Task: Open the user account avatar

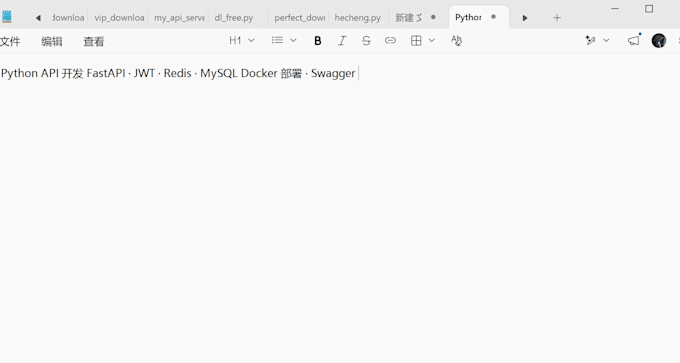Action: pyautogui.click(x=658, y=41)
